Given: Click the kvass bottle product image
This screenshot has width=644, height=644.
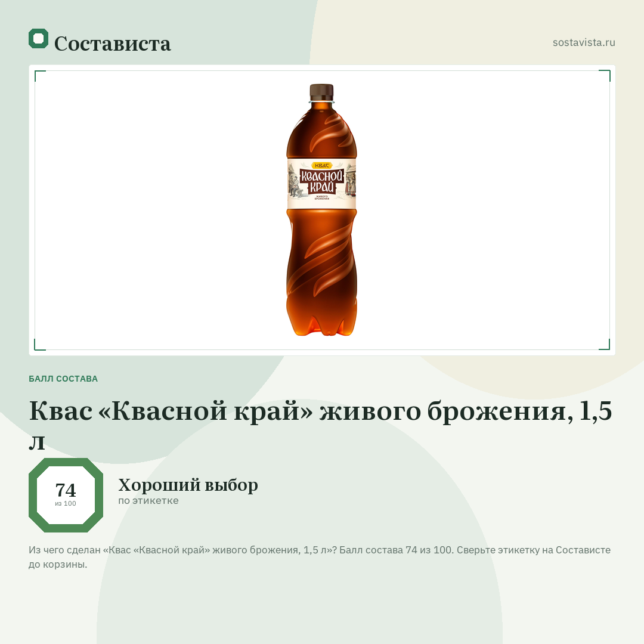Looking at the screenshot, I should coord(321,210).
